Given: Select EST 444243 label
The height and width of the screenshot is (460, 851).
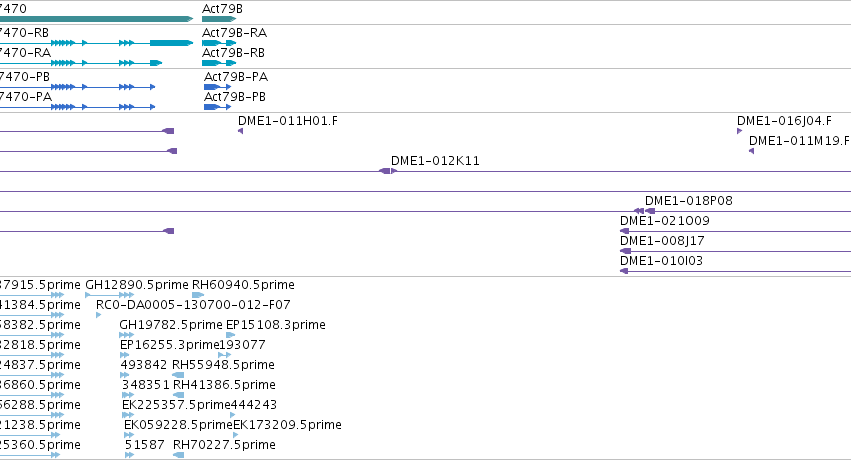Looking at the screenshot, I should [x=254, y=405].
